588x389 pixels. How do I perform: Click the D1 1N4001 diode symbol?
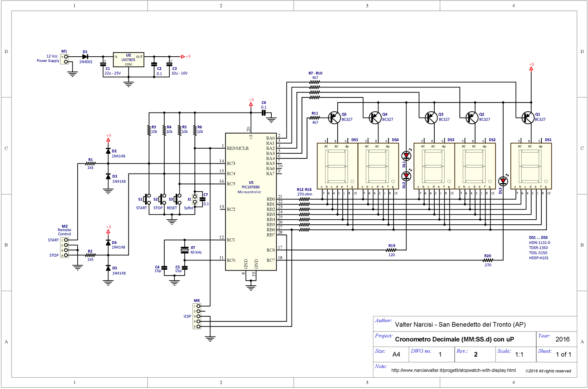pyautogui.click(x=85, y=57)
